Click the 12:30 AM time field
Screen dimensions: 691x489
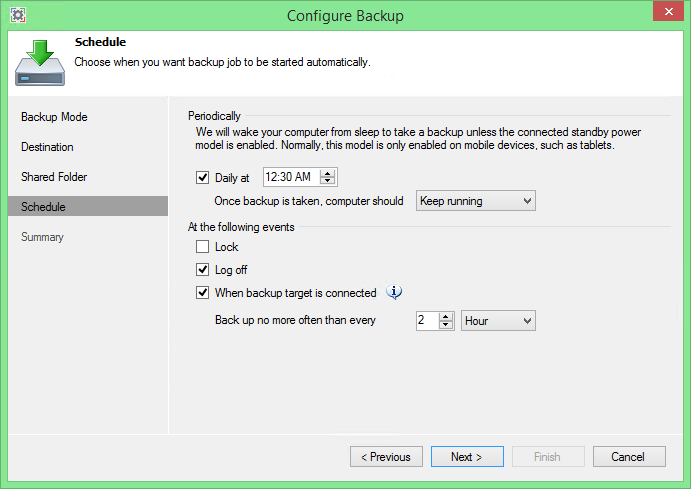292,177
